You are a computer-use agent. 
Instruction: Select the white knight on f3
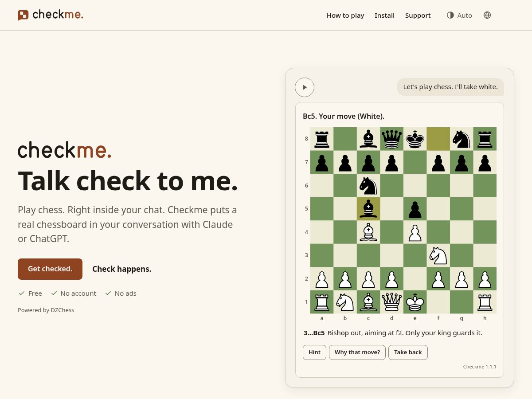coord(438,255)
